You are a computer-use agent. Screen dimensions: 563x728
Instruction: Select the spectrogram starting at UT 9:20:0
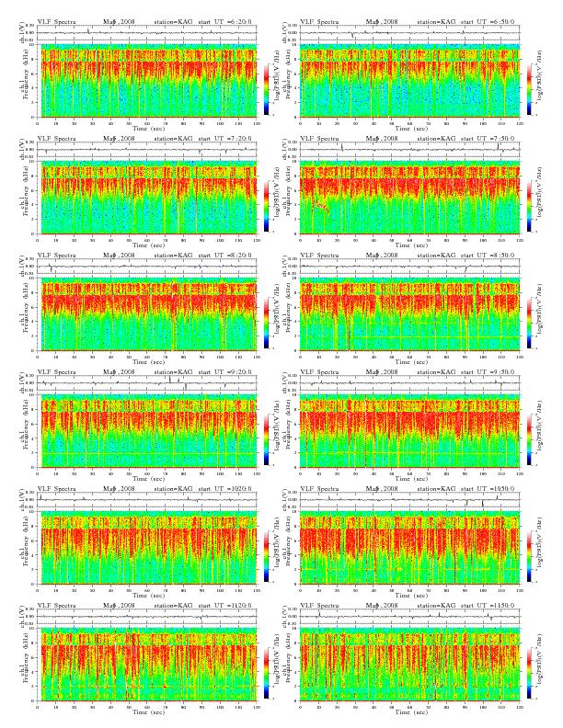(147, 431)
